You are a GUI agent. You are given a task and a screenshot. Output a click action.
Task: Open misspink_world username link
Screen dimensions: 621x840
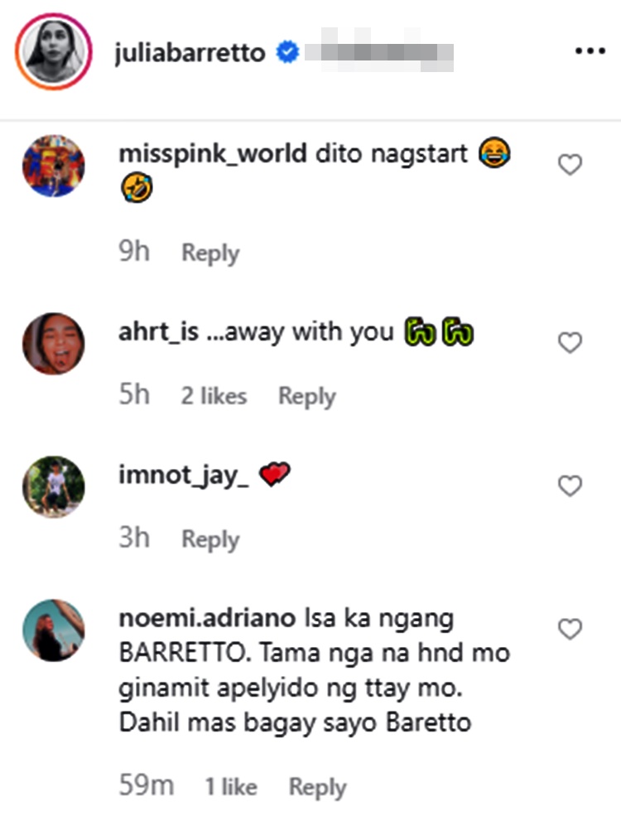[x=213, y=154]
